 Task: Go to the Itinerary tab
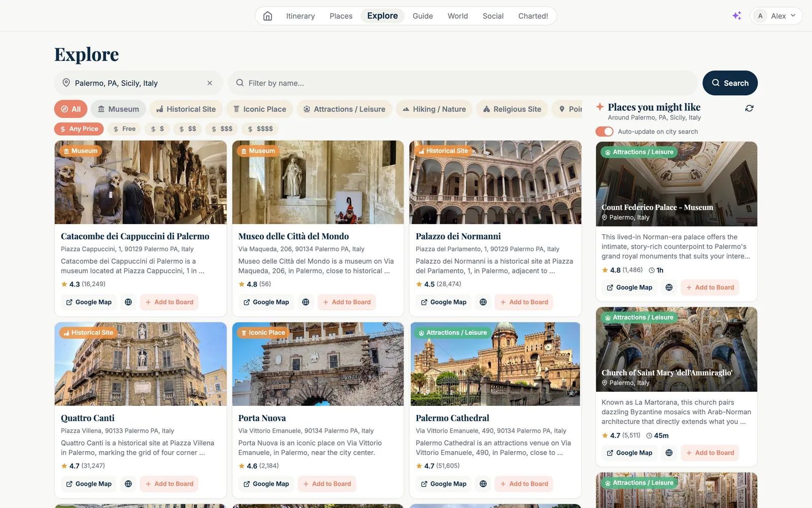300,16
